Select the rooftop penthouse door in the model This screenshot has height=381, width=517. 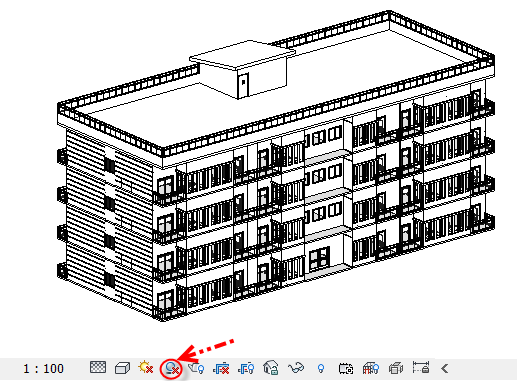point(243,85)
